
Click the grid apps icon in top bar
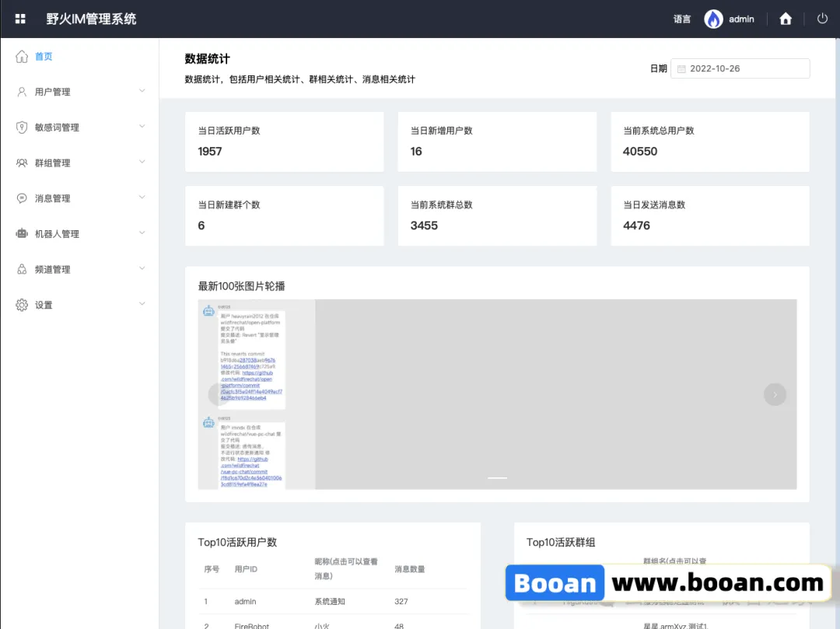coord(19,19)
